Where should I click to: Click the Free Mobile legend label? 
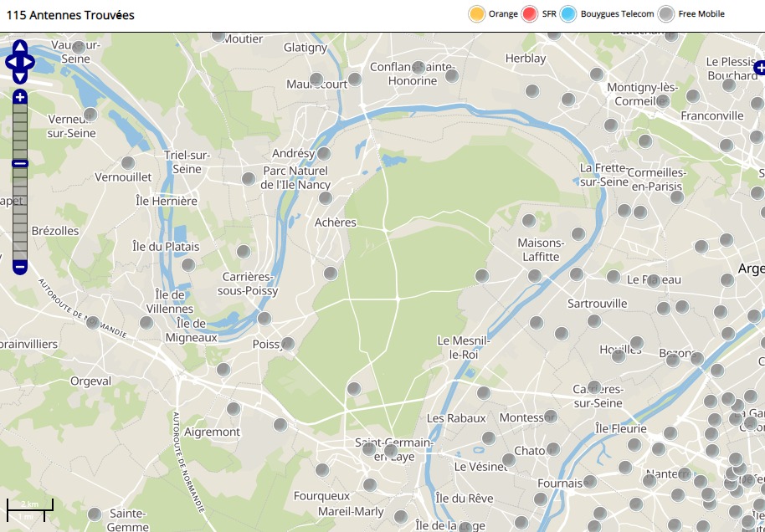(x=701, y=14)
